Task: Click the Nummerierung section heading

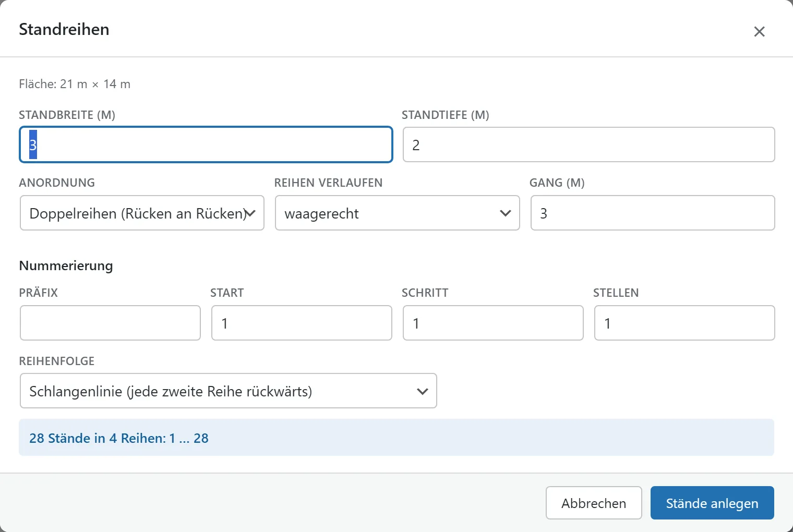Action: coord(66,265)
